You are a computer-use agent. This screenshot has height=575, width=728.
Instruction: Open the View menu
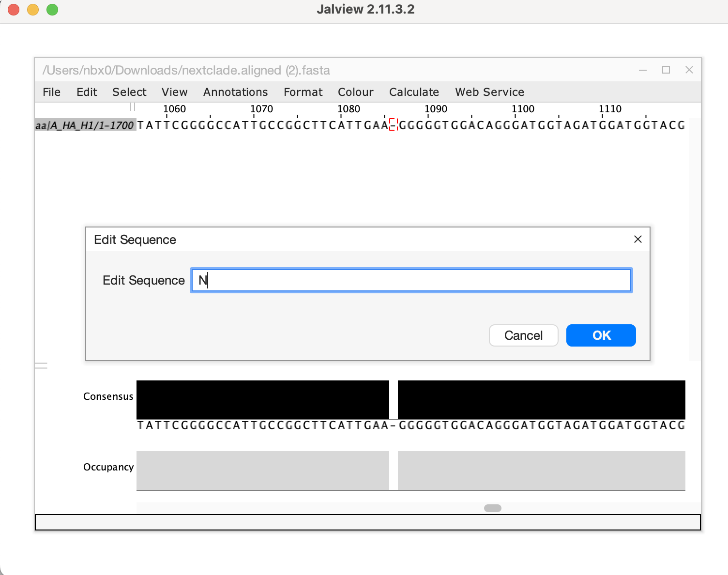174,92
